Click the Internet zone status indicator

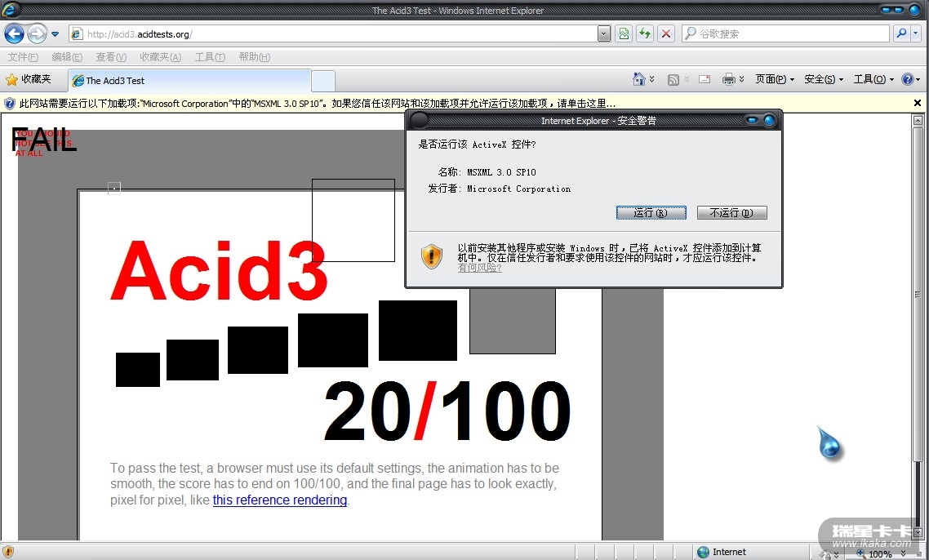(722, 553)
